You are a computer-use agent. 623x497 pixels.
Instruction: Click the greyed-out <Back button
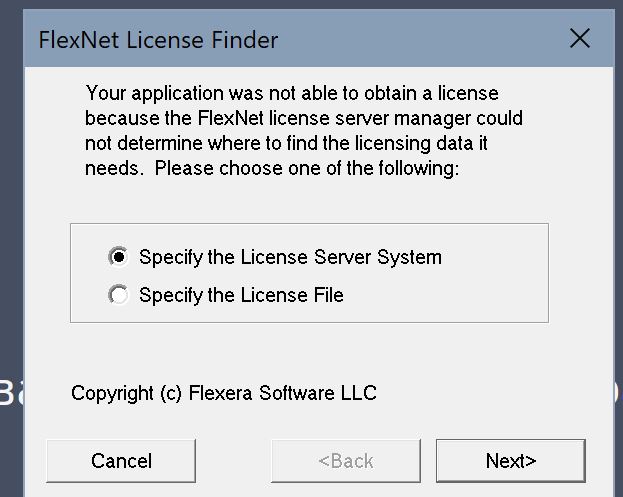coord(346,461)
